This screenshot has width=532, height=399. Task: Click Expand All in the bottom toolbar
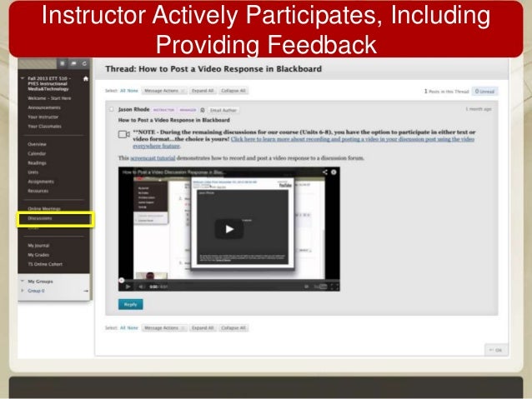tap(203, 328)
